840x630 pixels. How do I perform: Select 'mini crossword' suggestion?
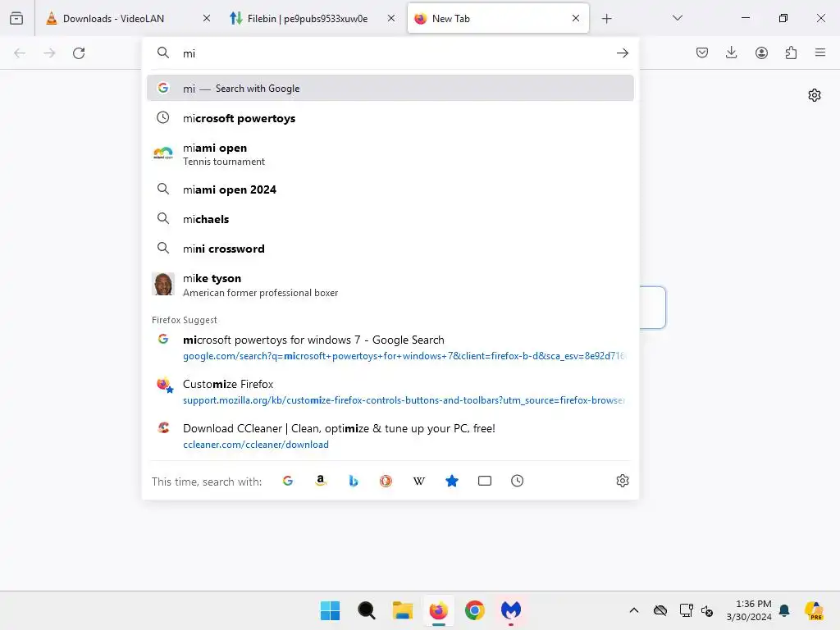pyautogui.click(x=390, y=248)
